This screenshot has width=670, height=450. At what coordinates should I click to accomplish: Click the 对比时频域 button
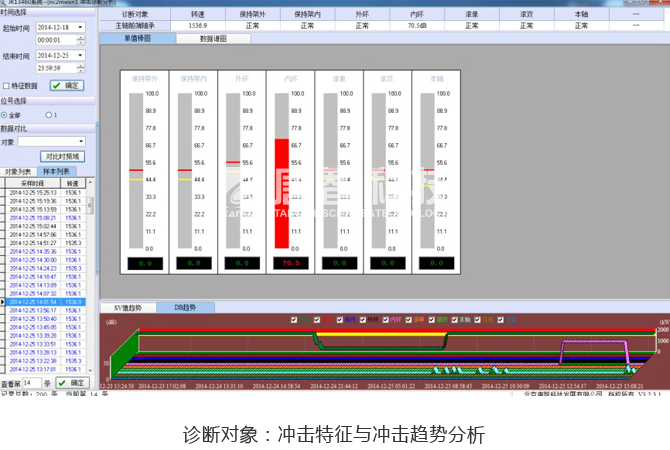click(x=62, y=156)
